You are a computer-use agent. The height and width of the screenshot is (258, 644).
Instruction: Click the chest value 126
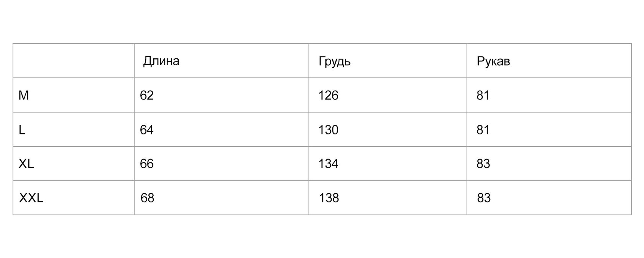tap(328, 95)
